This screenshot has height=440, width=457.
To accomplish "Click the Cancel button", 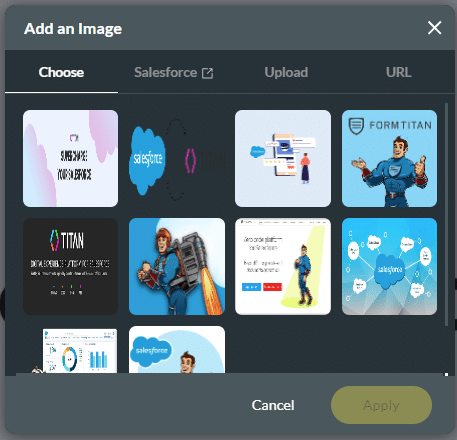I will [x=273, y=405].
